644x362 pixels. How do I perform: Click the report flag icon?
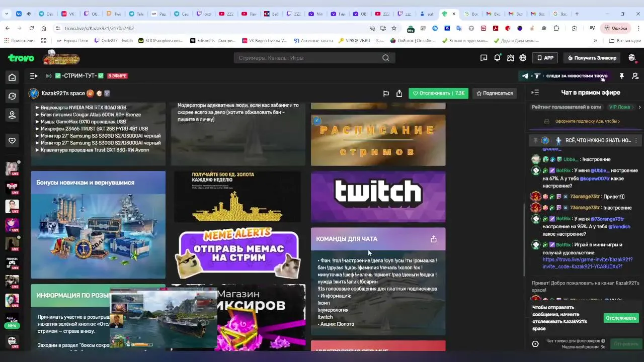coord(386,94)
